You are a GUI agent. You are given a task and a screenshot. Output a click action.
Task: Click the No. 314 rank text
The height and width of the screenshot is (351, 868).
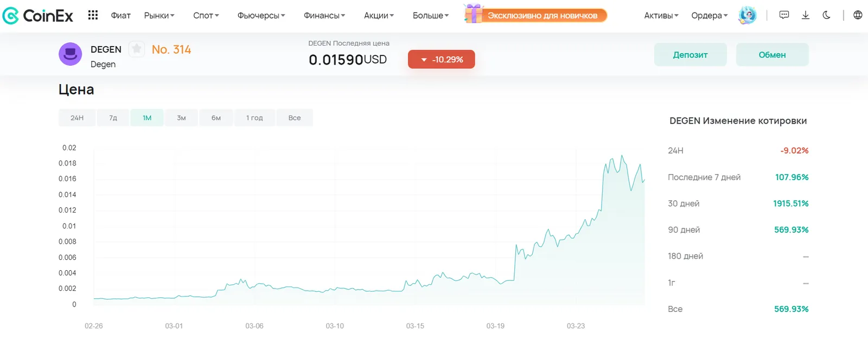coord(171,49)
